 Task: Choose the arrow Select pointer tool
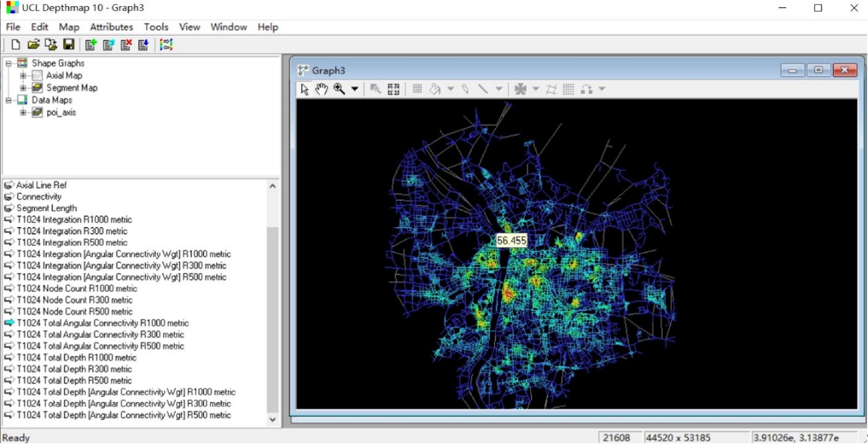(305, 89)
